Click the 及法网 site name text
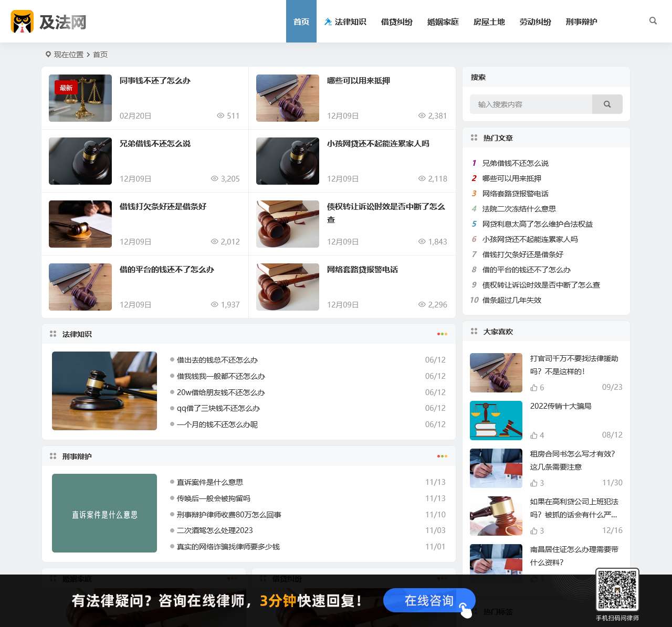The height and width of the screenshot is (627, 672). click(63, 22)
